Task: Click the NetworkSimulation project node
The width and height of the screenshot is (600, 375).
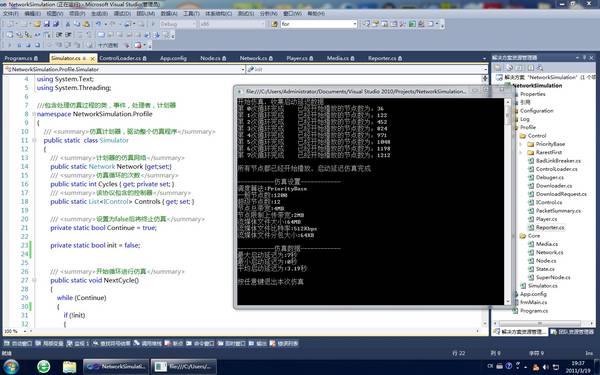Action: click(537, 86)
